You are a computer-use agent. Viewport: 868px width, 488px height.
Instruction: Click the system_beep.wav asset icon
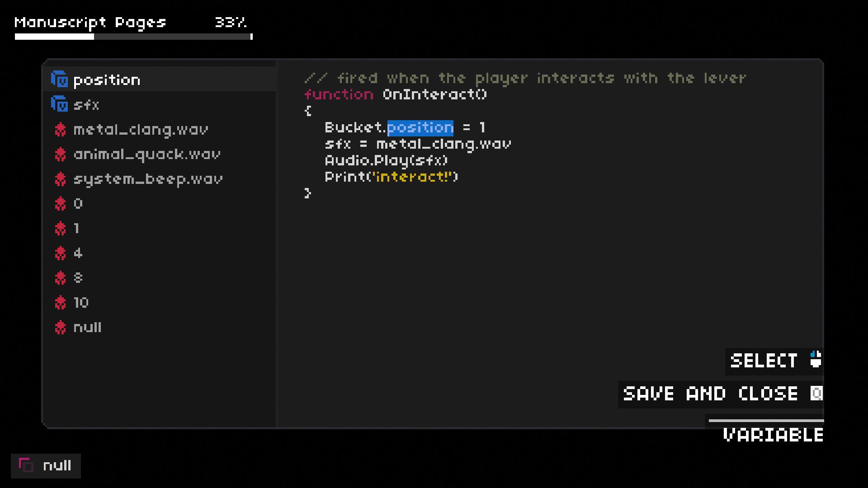pos(61,179)
